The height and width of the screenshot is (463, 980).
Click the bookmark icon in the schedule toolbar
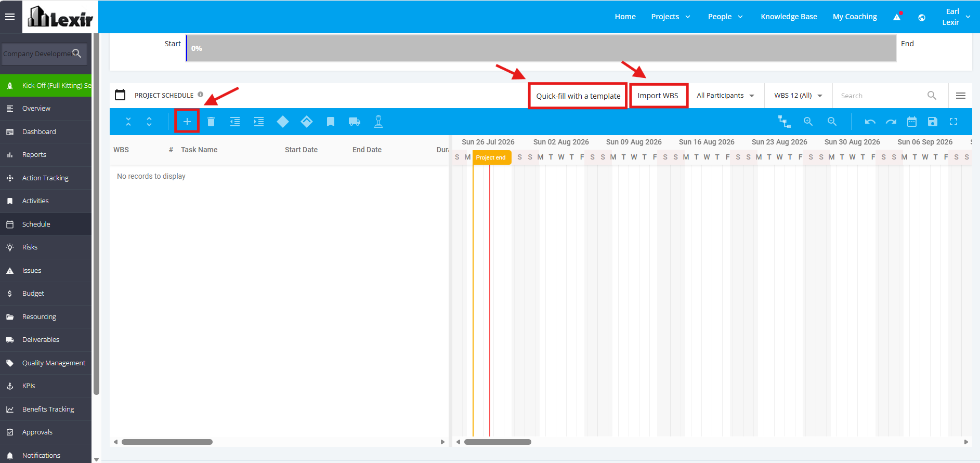[x=331, y=122]
